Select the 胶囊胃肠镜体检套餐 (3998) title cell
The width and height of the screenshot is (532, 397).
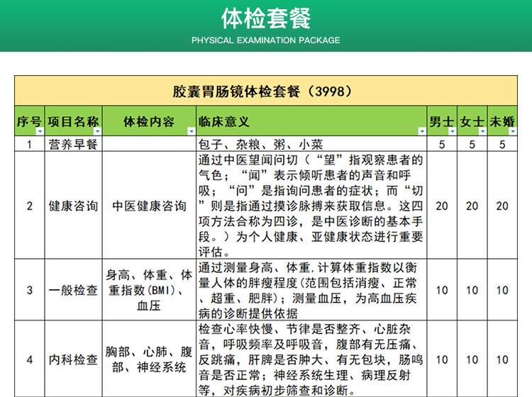click(x=266, y=91)
